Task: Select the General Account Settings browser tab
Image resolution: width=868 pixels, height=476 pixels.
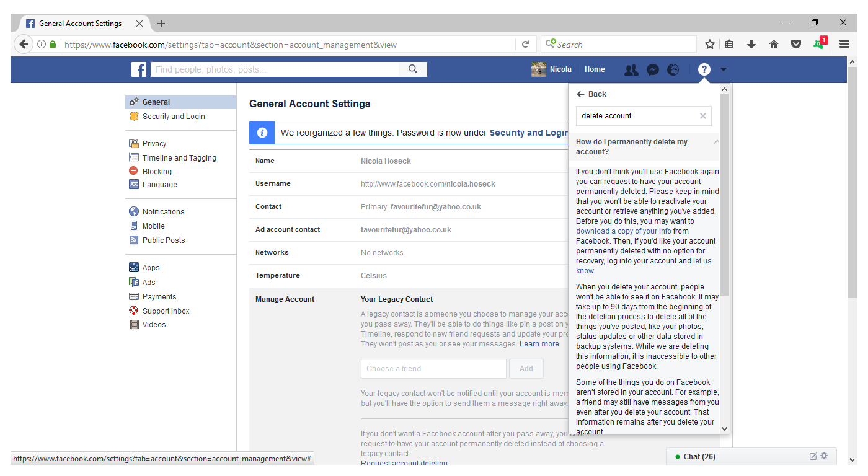Action: [x=81, y=24]
